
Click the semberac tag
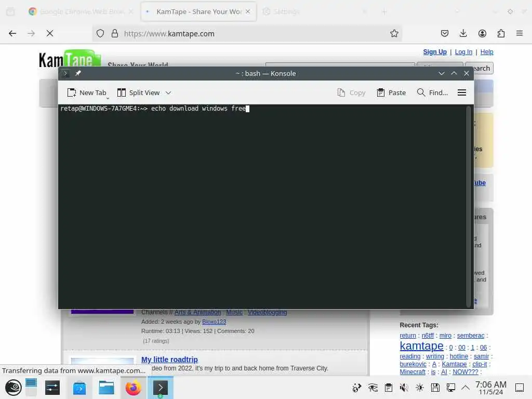pos(471,336)
